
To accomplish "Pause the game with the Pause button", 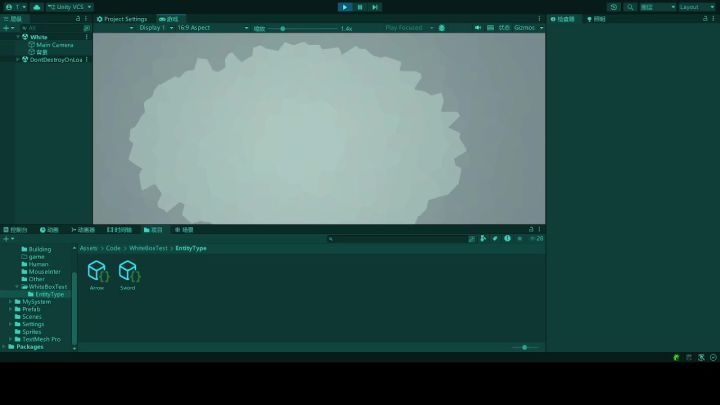I will (360, 7).
